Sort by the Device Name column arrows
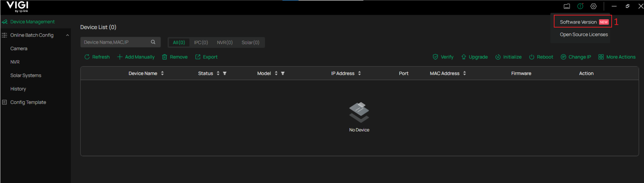Viewport: 644px width, 183px height. point(162,73)
